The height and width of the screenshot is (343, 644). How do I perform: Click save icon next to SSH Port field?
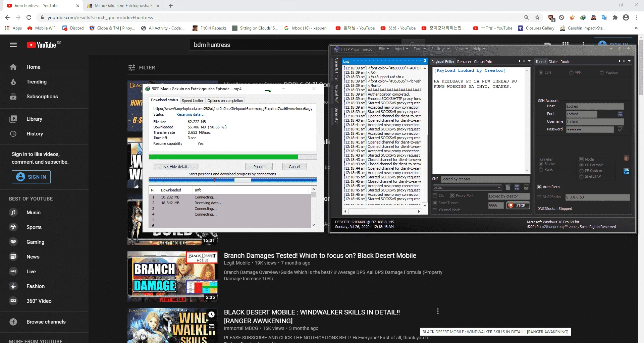[x=620, y=114]
